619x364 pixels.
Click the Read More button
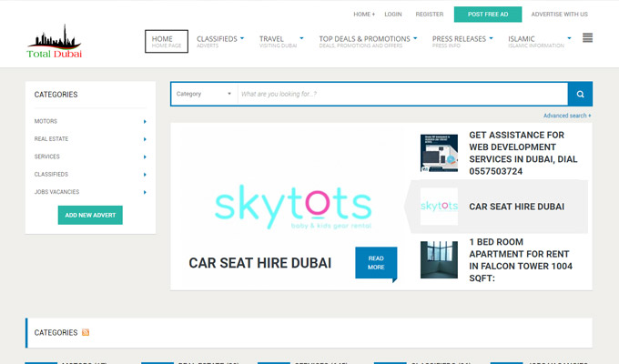376,263
